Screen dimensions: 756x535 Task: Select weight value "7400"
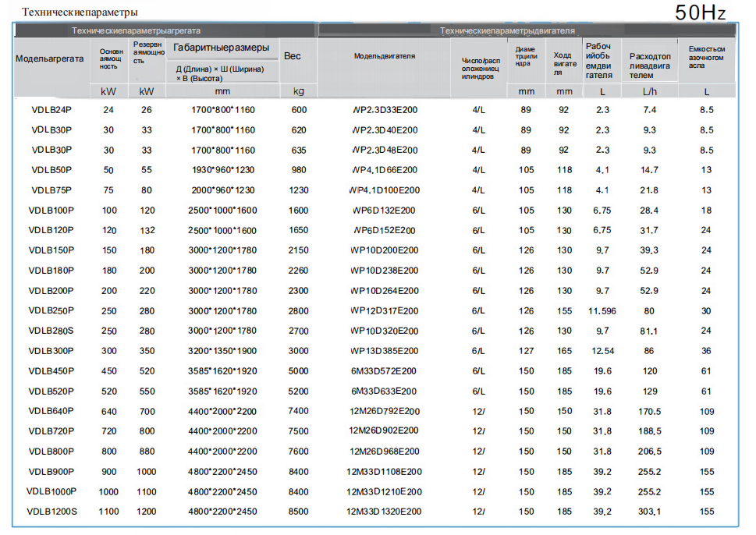(x=299, y=412)
